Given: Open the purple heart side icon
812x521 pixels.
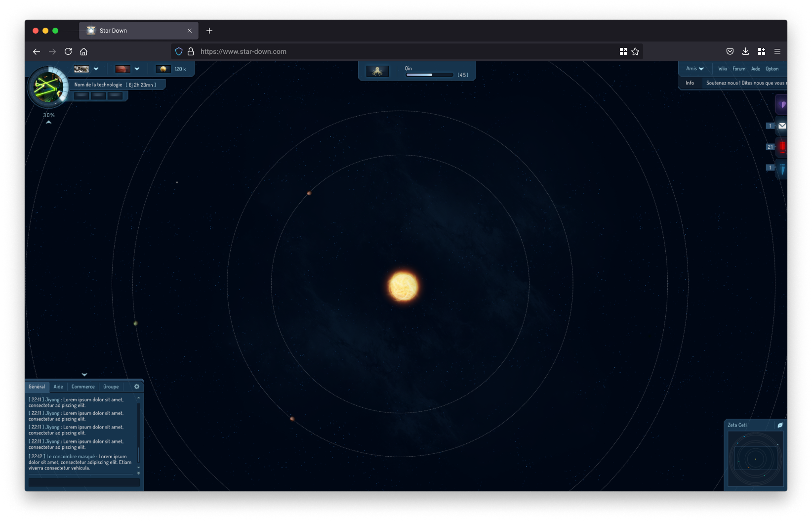Looking at the screenshot, I should pos(782,105).
